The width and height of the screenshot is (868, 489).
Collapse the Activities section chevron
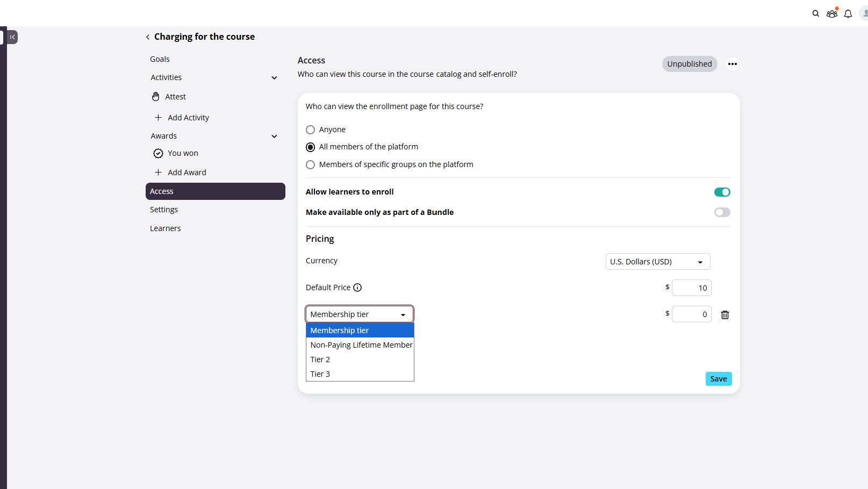tap(274, 78)
